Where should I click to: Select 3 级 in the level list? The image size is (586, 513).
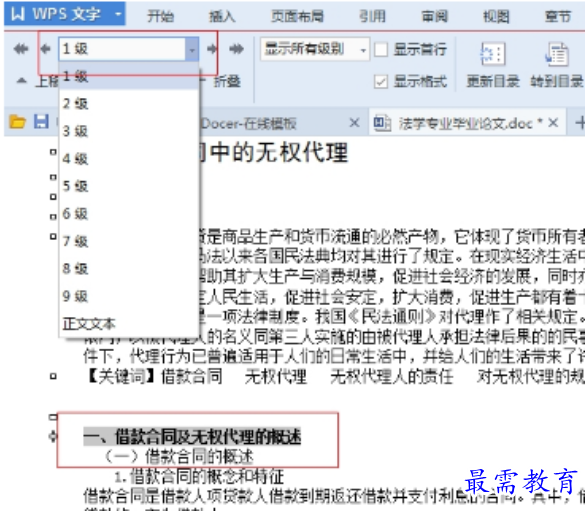pyautogui.click(x=129, y=131)
